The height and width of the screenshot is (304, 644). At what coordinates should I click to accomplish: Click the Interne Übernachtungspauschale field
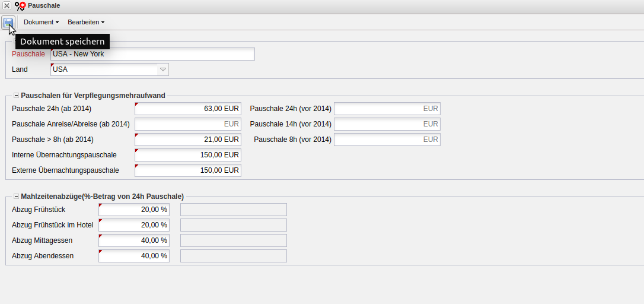[187, 155]
